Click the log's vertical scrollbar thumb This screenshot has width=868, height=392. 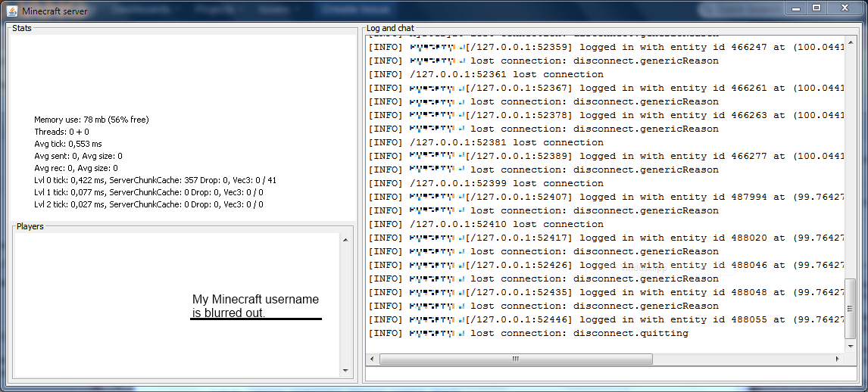851,308
